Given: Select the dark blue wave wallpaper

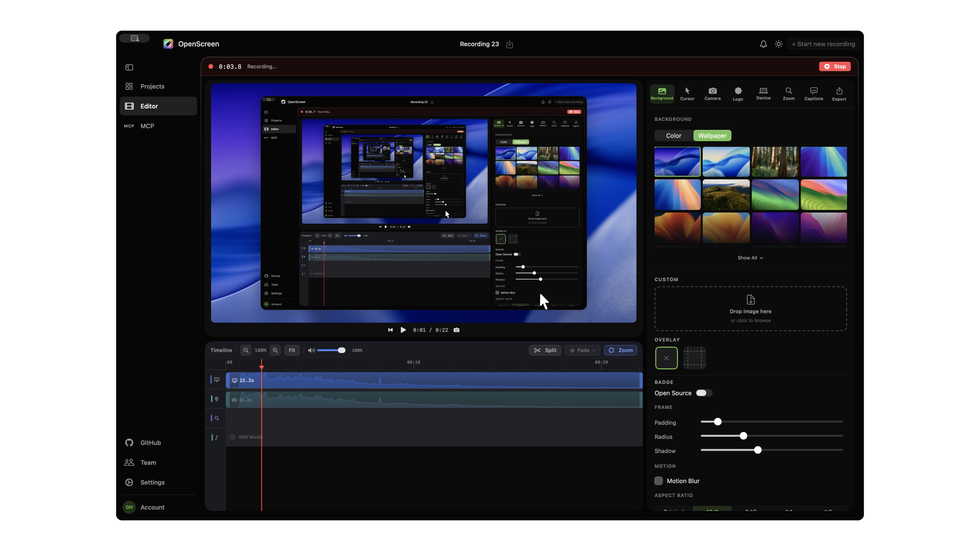Looking at the screenshot, I should tap(677, 162).
